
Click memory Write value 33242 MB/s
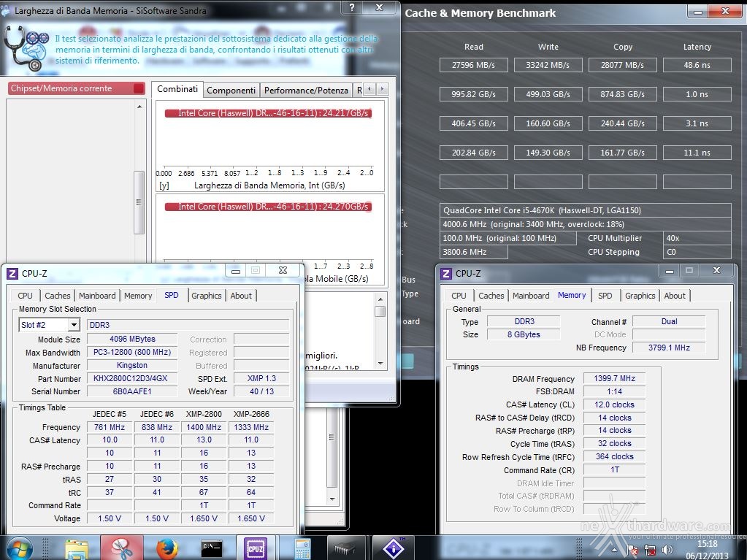[x=548, y=65]
